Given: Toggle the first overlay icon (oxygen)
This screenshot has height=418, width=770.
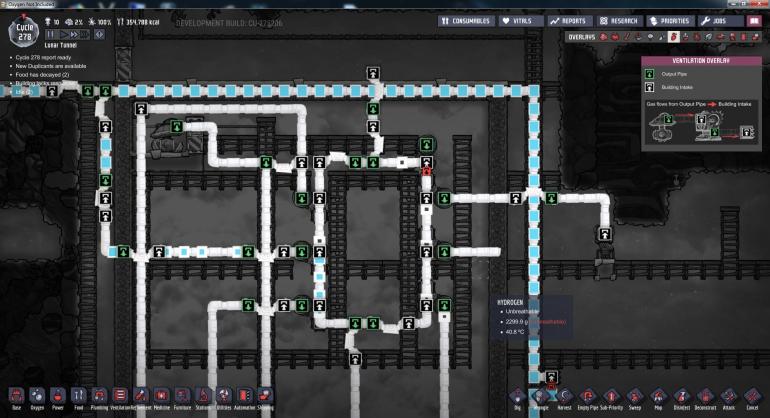Looking at the screenshot, I should [x=604, y=37].
